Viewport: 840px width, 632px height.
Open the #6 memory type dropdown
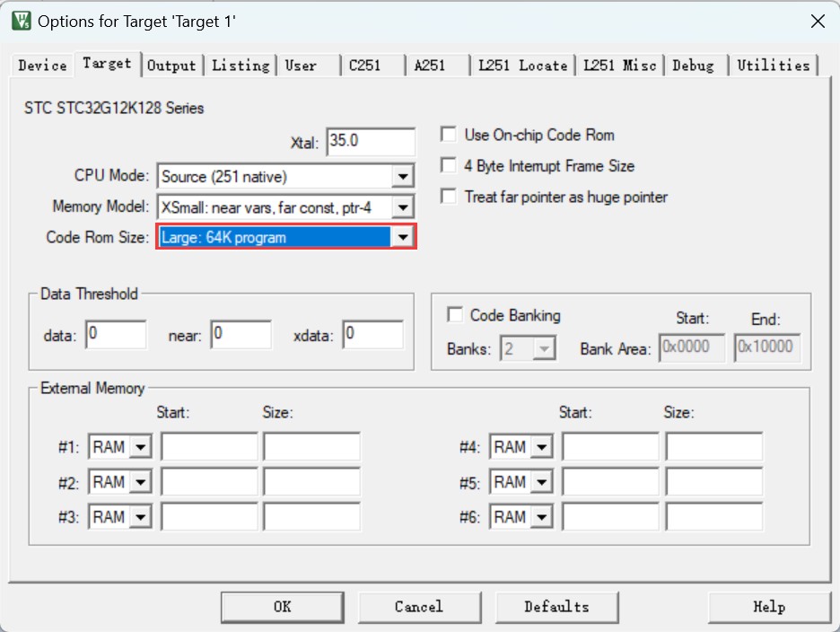542,517
